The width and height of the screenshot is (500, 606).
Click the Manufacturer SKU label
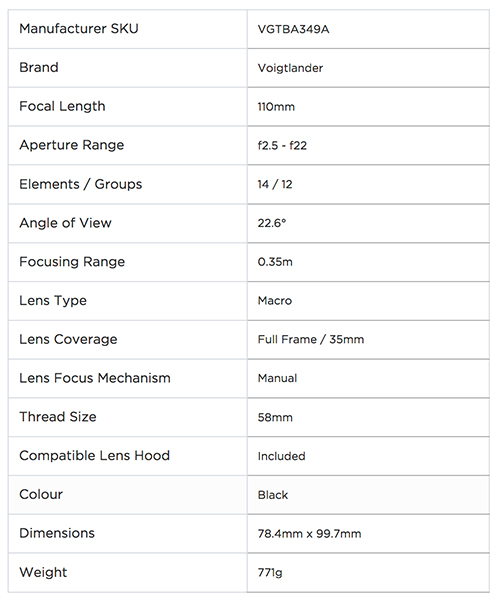pos(79,29)
